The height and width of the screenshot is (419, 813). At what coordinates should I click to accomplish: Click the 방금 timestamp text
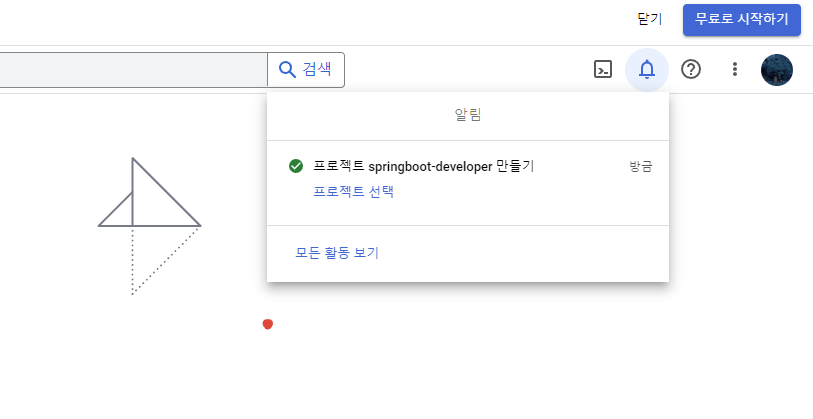point(641,166)
